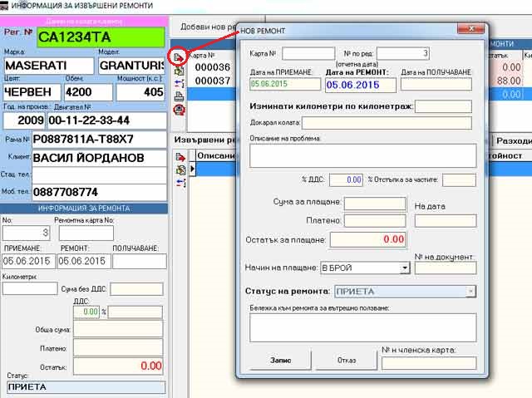Click № на документ field
The width and height of the screenshot is (532, 398).
pyautogui.click(x=446, y=268)
